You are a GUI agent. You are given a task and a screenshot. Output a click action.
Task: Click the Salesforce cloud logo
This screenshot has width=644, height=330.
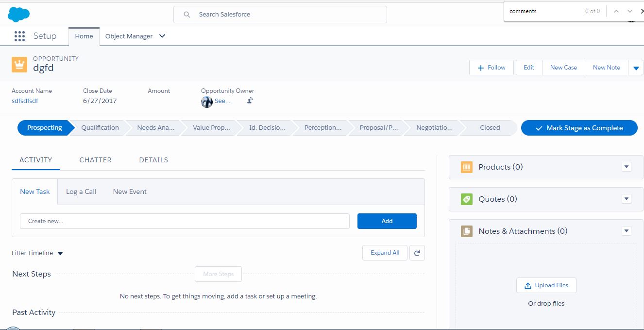point(18,14)
